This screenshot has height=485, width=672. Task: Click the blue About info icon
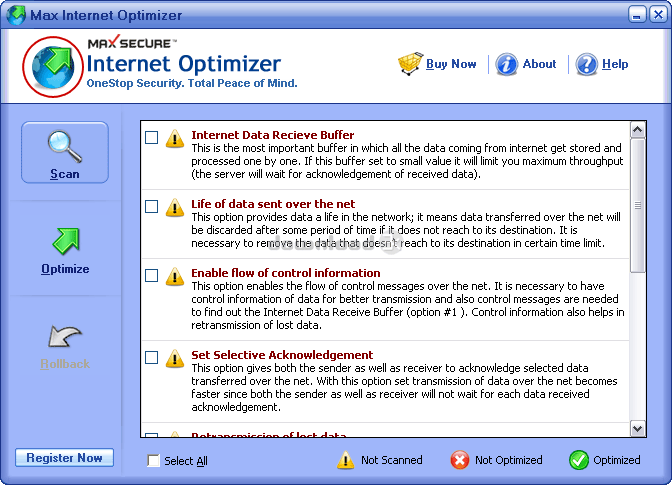(x=507, y=64)
